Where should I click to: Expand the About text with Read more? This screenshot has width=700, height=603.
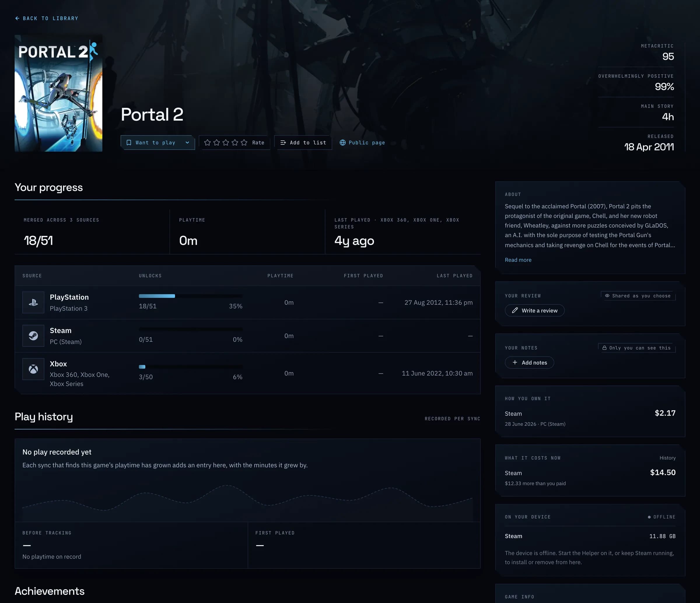point(518,260)
